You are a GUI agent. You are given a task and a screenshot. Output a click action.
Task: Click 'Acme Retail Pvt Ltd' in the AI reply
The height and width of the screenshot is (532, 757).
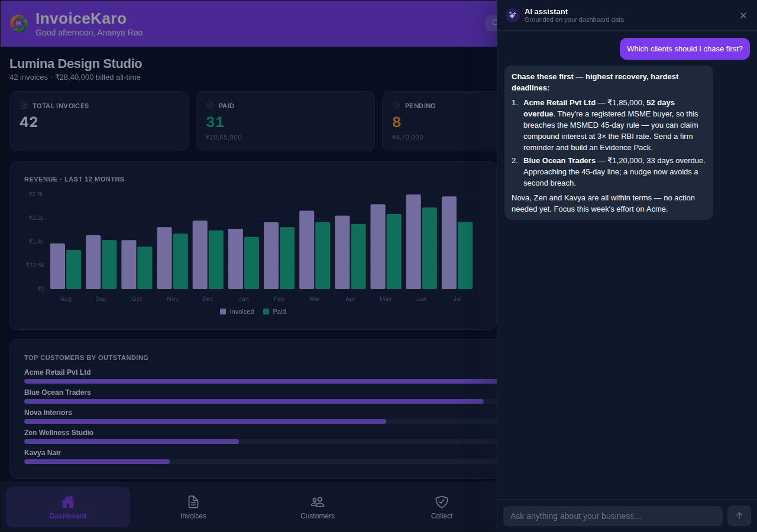coord(559,102)
